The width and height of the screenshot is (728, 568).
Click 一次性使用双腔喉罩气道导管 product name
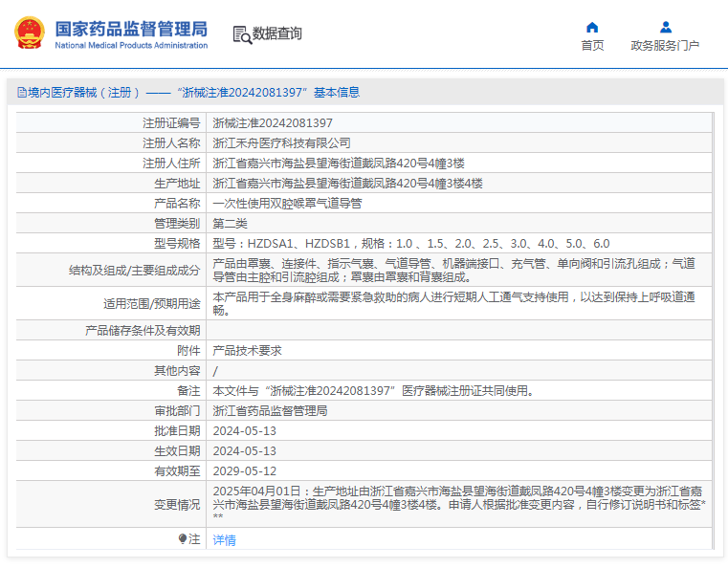coord(287,203)
